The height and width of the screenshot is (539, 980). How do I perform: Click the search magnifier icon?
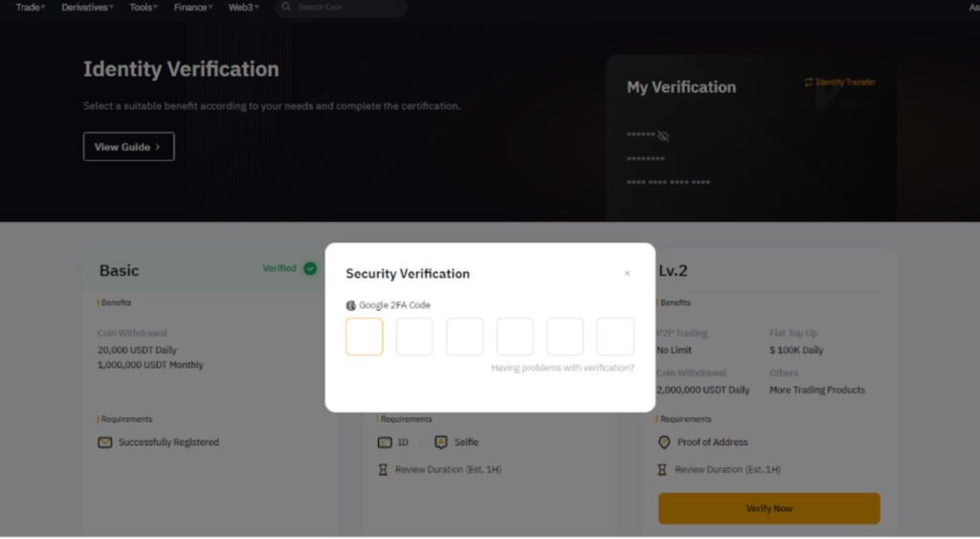click(x=286, y=7)
